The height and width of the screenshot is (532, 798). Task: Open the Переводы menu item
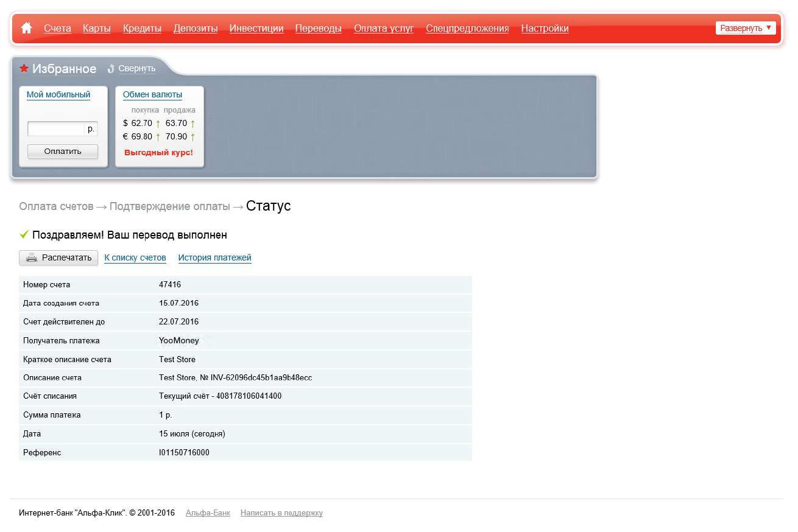[x=319, y=28]
